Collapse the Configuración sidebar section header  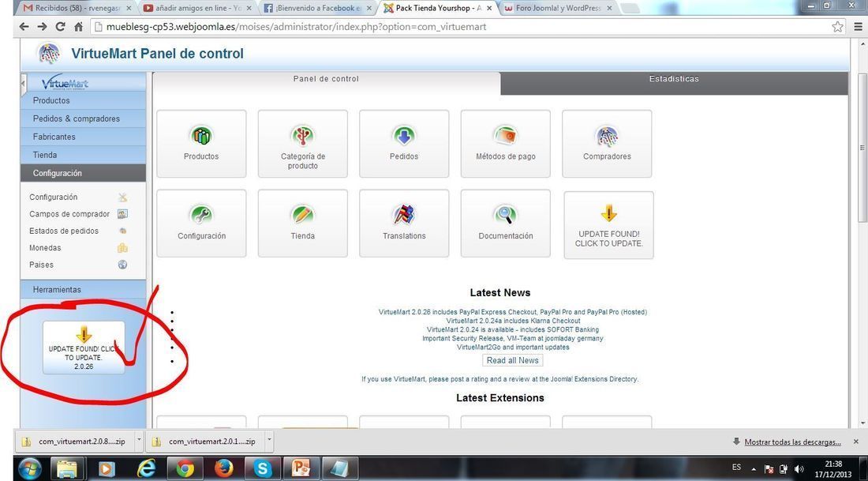coord(83,173)
